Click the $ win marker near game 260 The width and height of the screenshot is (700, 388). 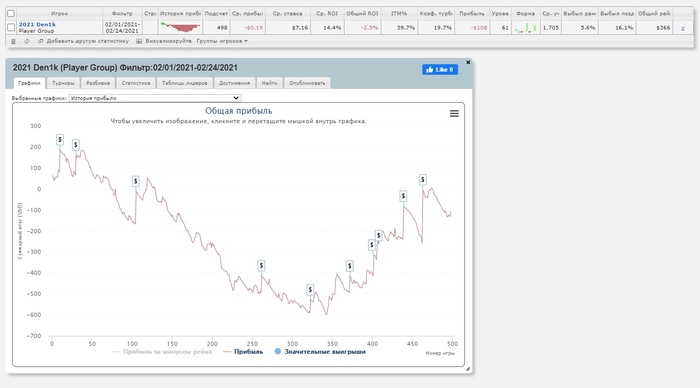pyautogui.click(x=261, y=266)
